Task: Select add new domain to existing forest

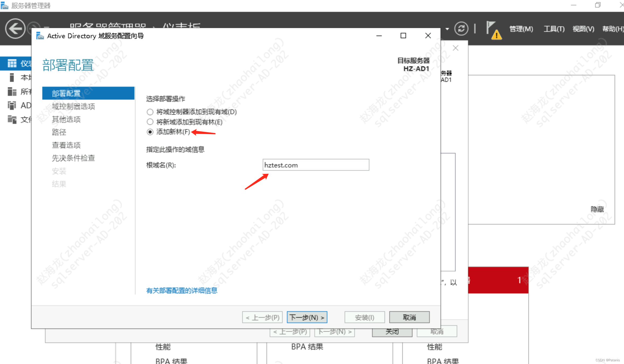Action: click(150, 122)
